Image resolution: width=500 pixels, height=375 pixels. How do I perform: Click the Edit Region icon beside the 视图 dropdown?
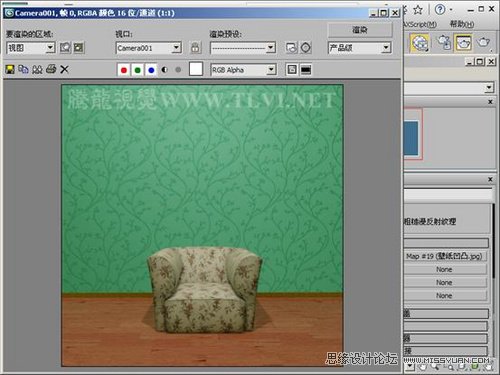(65, 48)
